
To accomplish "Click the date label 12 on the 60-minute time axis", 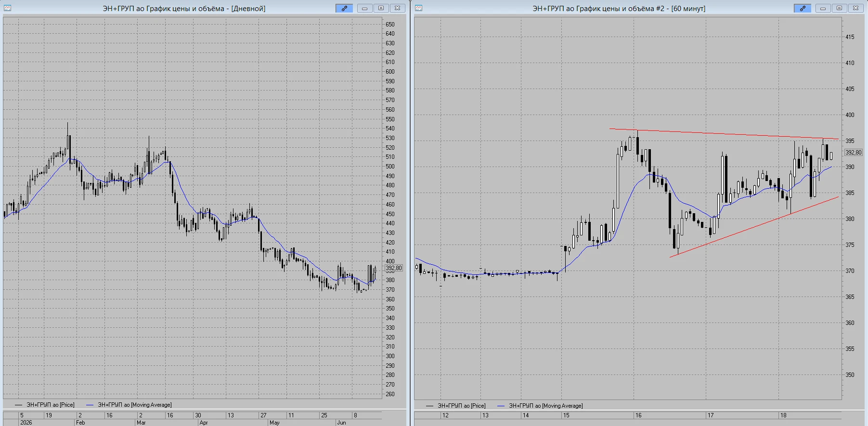I will pos(445,415).
